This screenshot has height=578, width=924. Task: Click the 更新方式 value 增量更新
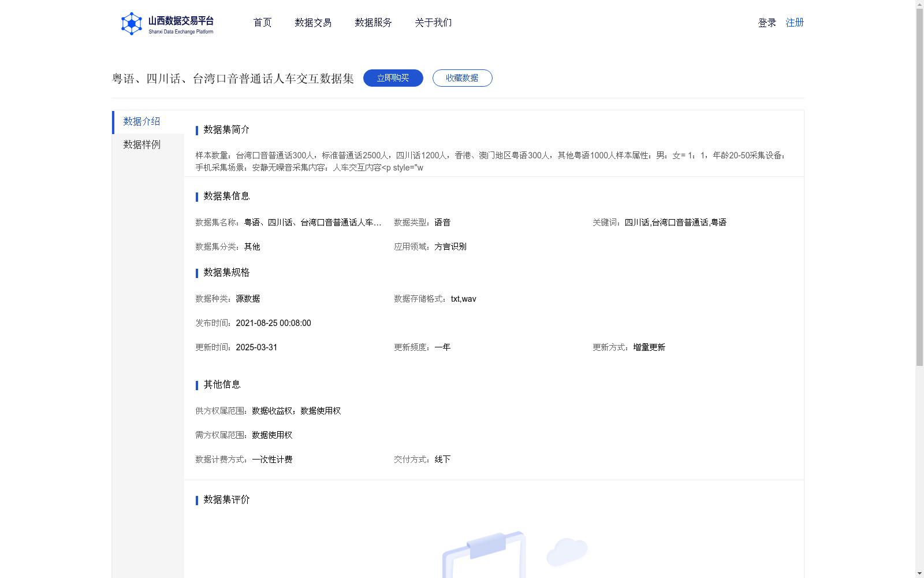[649, 347]
